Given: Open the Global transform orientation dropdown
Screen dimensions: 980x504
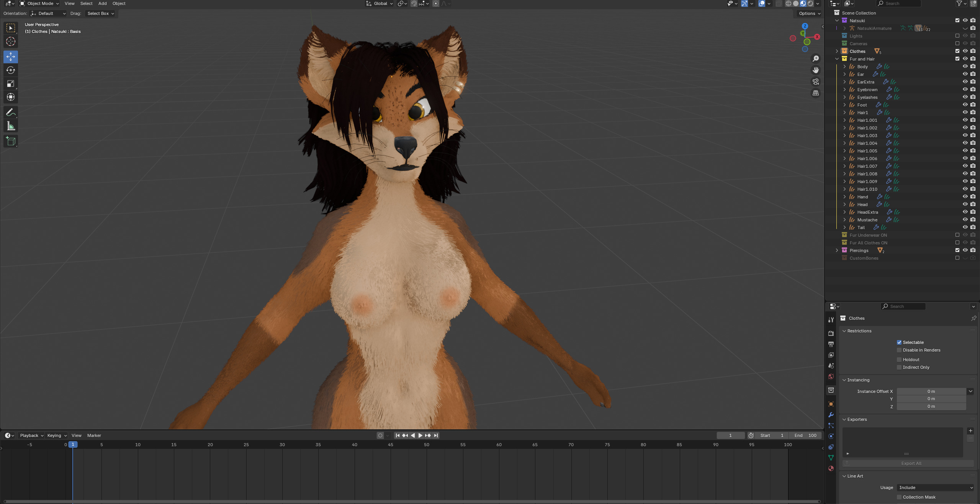Looking at the screenshot, I should (379, 3).
